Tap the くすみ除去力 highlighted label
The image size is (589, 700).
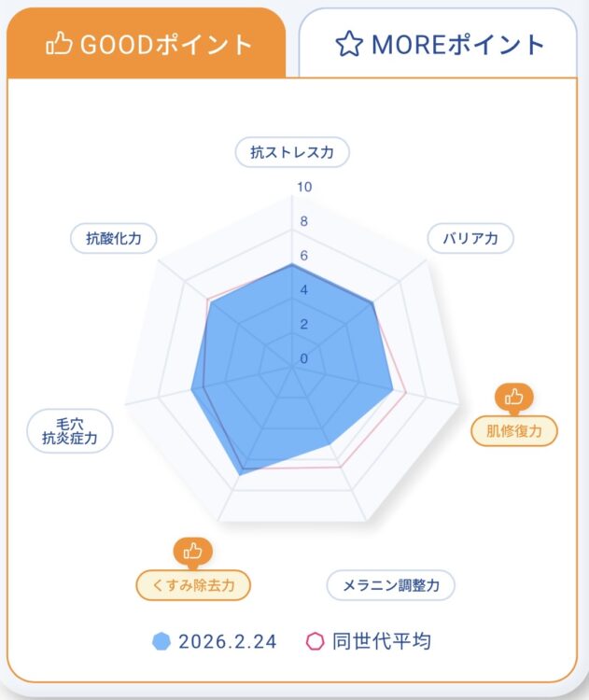click(193, 585)
